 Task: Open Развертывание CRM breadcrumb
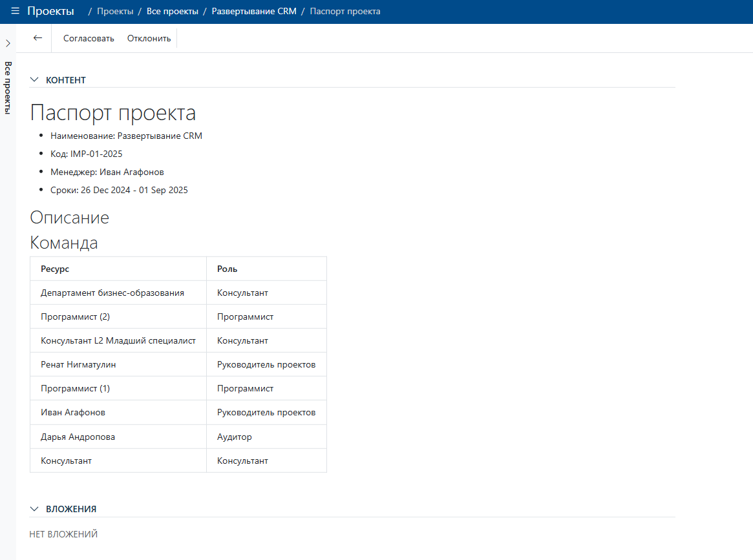[x=254, y=11]
